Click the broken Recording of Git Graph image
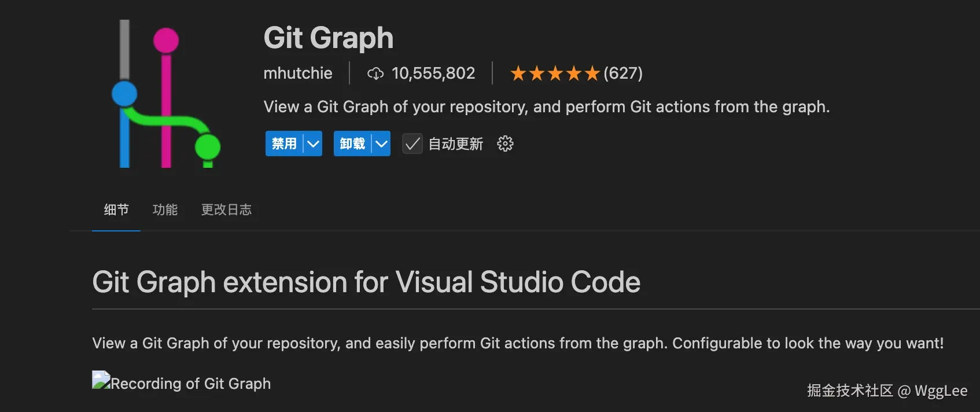The height and width of the screenshot is (412, 980). (x=101, y=381)
